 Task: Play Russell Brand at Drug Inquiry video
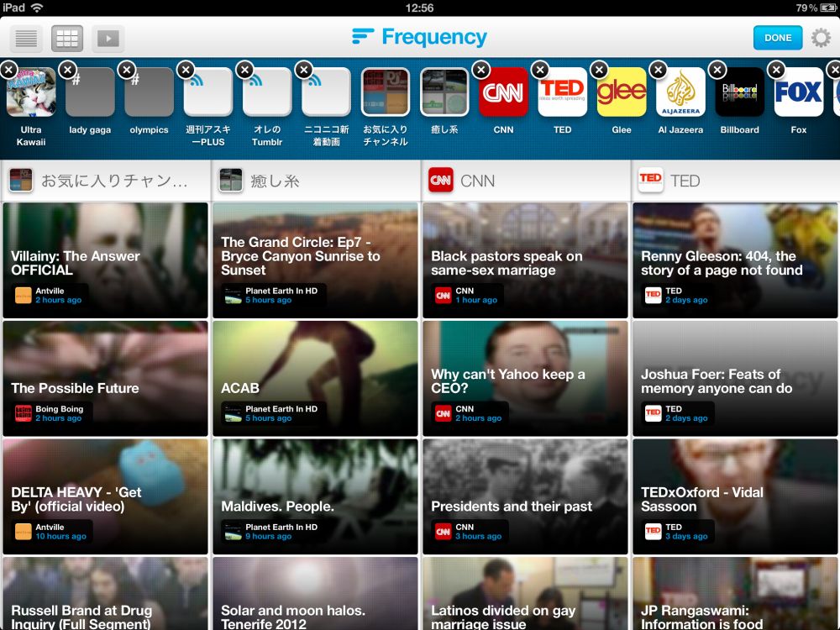point(106,594)
